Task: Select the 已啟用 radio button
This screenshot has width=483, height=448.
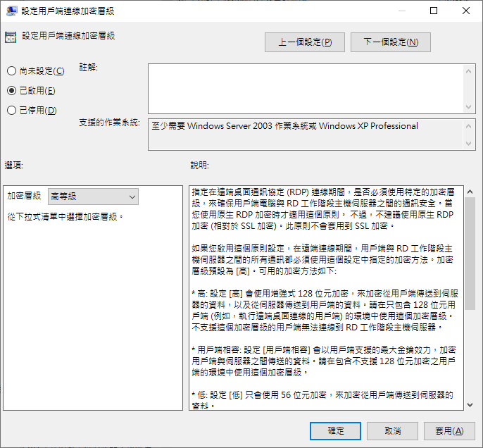Action: click(11, 90)
